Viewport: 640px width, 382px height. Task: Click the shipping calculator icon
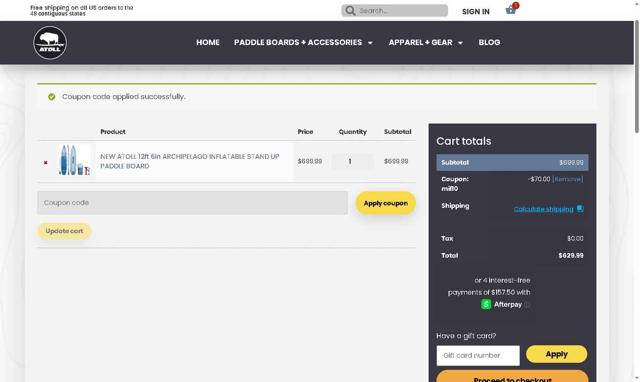pyautogui.click(x=580, y=209)
